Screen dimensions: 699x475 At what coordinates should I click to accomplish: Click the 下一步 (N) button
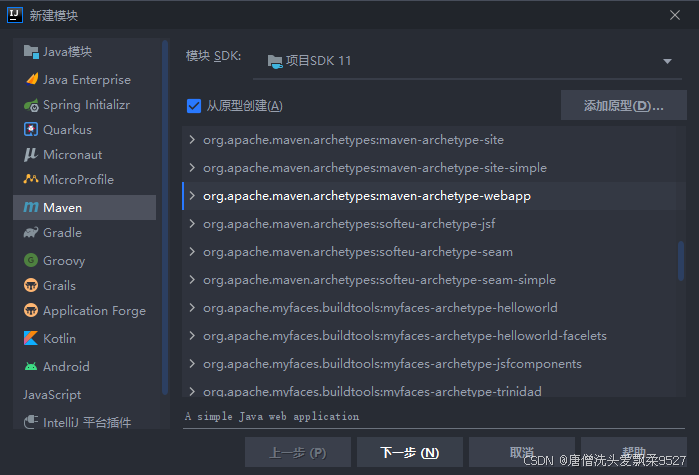[410, 452]
